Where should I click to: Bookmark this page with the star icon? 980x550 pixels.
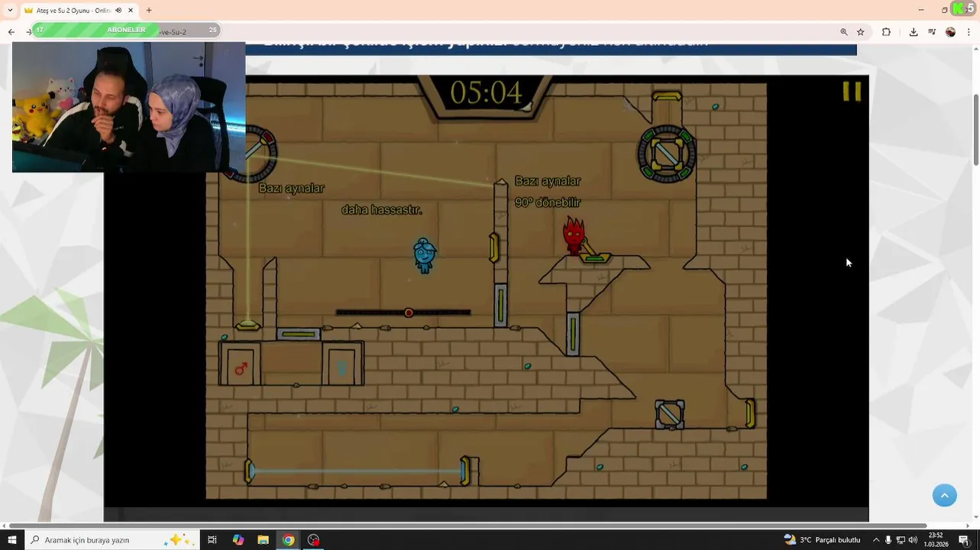click(x=861, y=32)
